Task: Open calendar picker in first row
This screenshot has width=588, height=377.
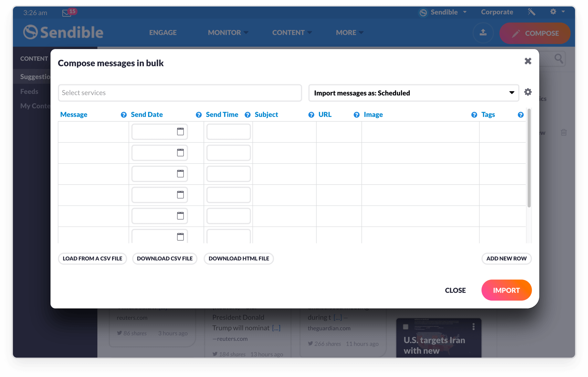Action: coord(180,131)
